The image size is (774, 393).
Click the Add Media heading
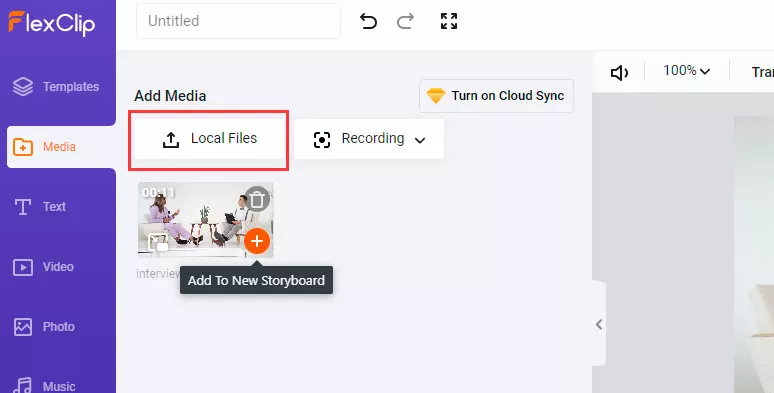(x=170, y=96)
